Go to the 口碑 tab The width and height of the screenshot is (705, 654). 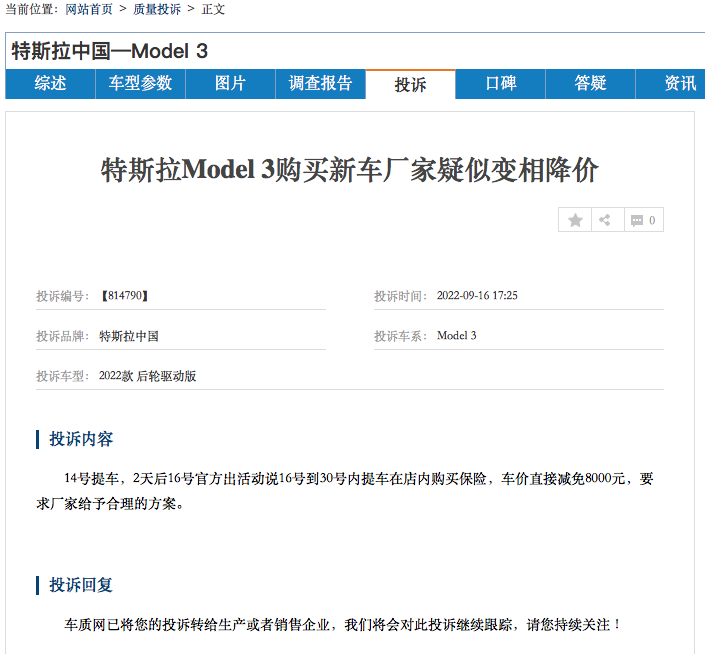(500, 84)
